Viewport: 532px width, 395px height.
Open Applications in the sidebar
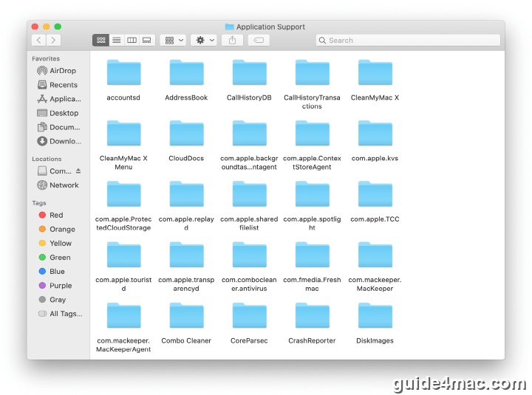tap(59, 99)
